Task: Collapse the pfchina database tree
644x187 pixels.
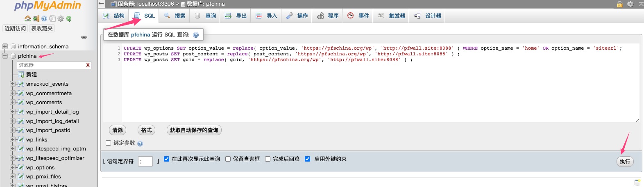Action: tap(5, 56)
